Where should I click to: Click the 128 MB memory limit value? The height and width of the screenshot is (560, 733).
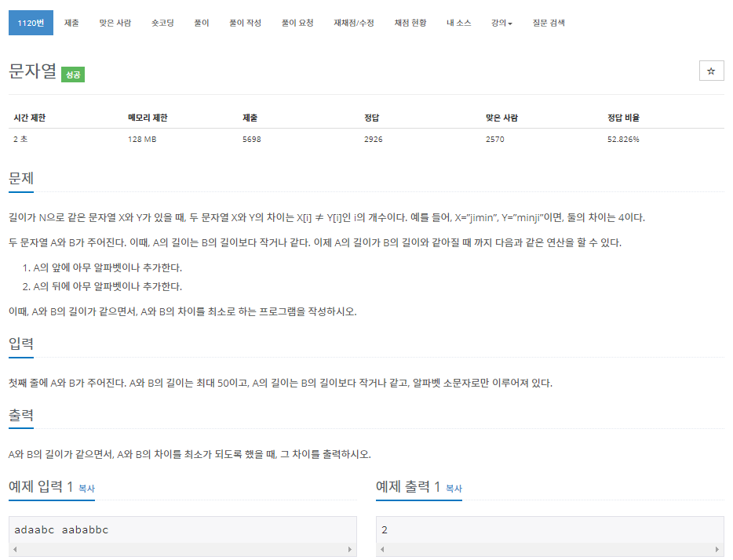click(142, 139)
